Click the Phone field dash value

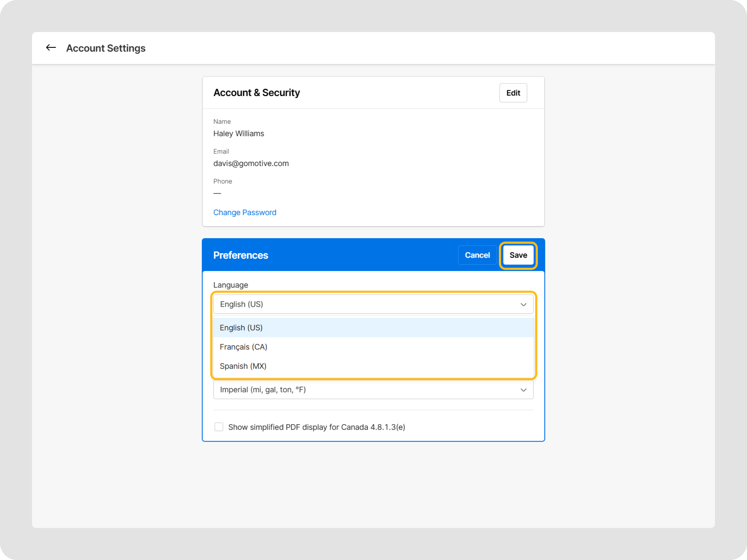pyautogui.click(x=217, y=193)
